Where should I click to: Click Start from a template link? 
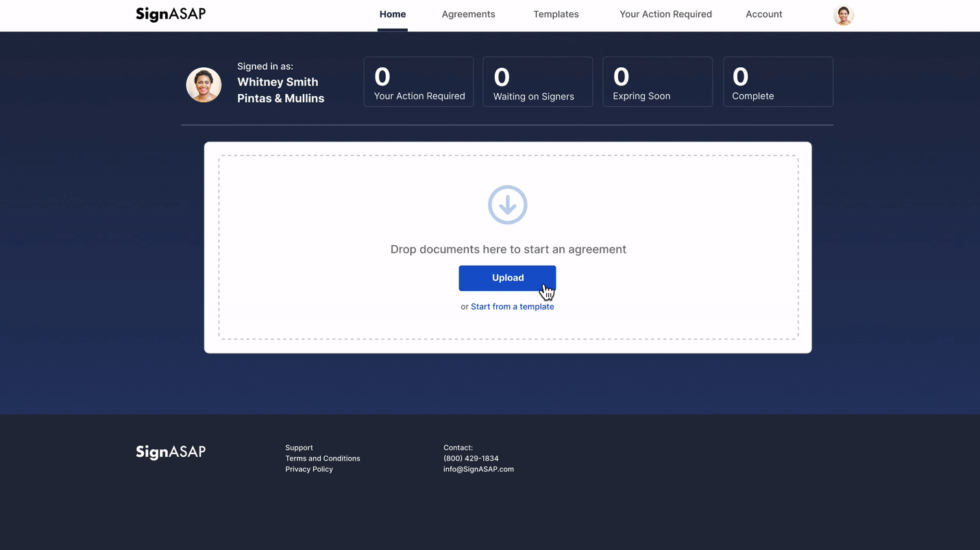[513, 307]
